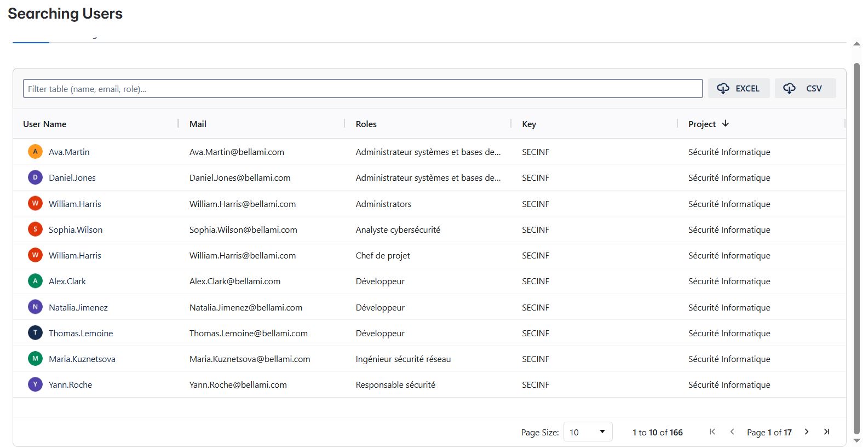Image resolution: width=868 pixels, height=448 pixels.
Task: Click Daniel.Jones's purple avatar icon
Action: 35,177
